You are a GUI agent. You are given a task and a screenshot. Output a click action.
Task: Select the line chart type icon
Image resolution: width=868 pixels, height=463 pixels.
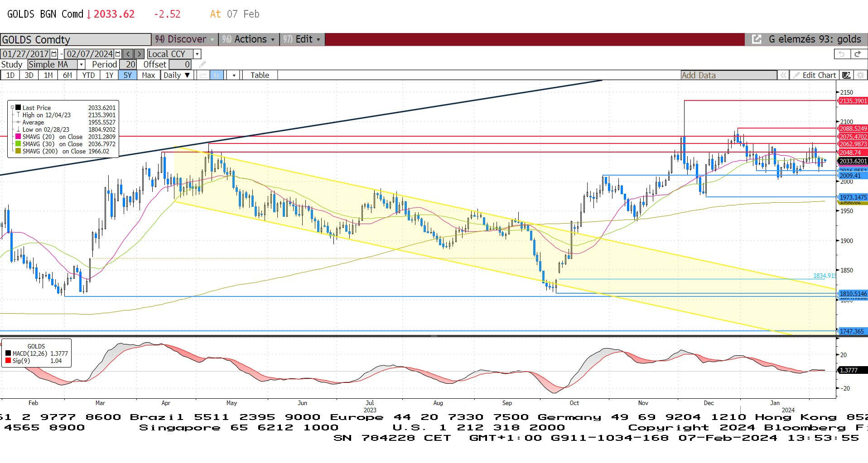(x=203, y=75)
